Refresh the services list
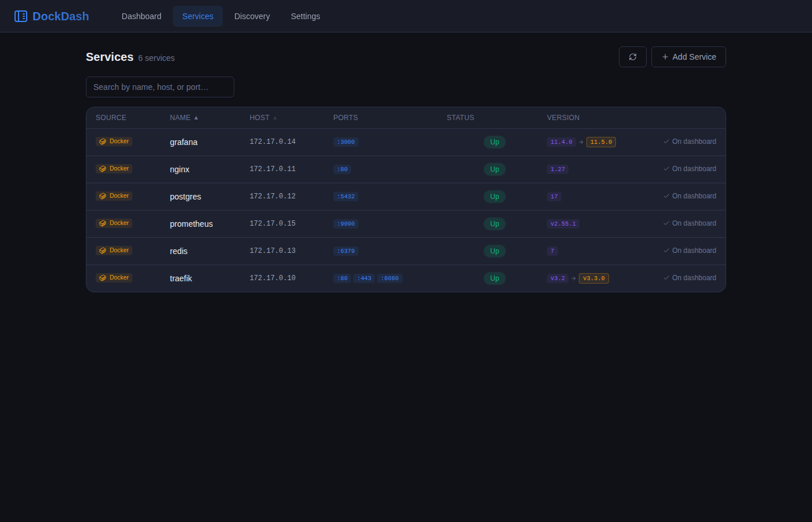 point(633,57)
